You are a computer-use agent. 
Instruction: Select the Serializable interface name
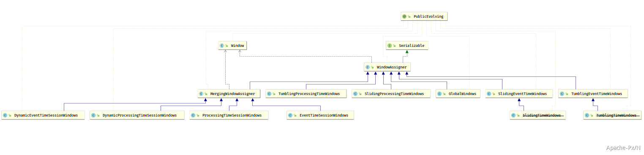(411, 45)
